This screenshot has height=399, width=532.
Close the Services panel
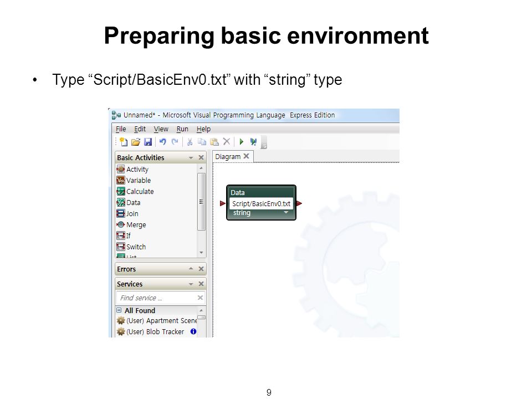201,284
